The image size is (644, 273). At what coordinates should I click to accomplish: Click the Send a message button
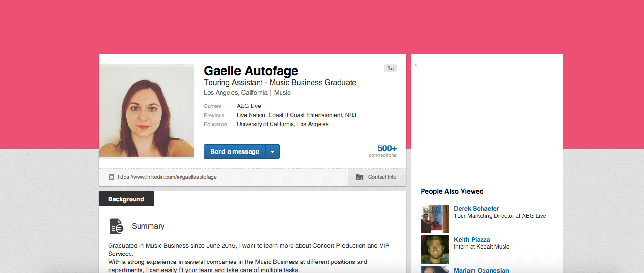235,152
